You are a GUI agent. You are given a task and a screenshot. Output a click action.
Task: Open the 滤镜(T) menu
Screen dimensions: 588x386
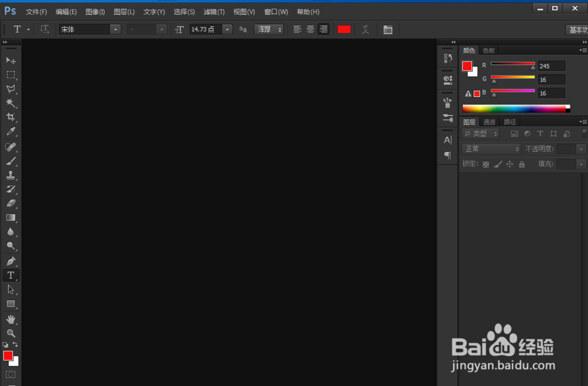(x=214, y=12)
